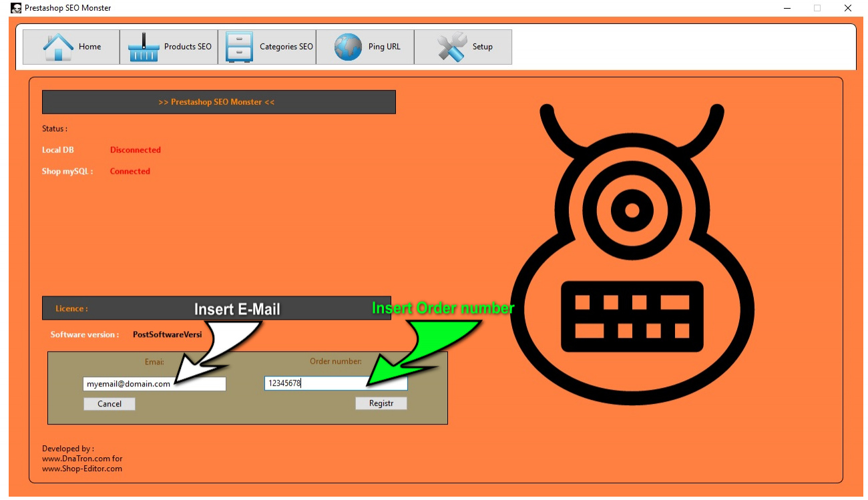Click the Categories SEO cabinet icon
This screenshot has height=500, width=868.
[239, 47]
